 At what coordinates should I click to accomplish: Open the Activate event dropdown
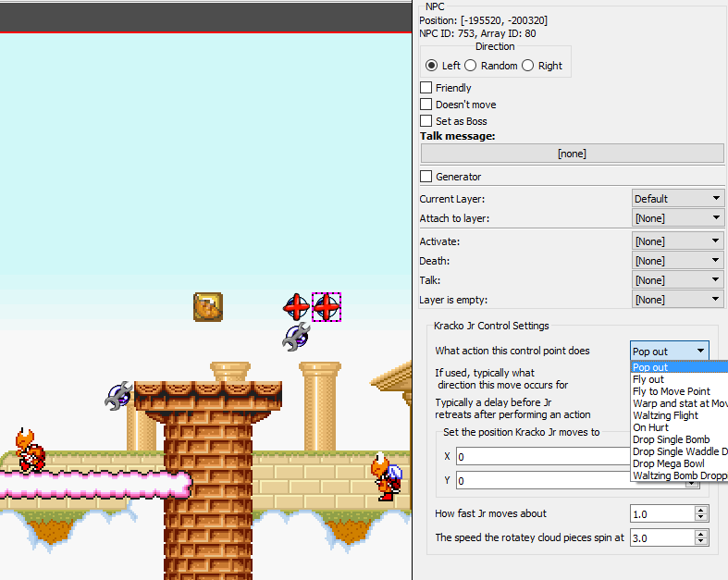[x=677, y=241]
